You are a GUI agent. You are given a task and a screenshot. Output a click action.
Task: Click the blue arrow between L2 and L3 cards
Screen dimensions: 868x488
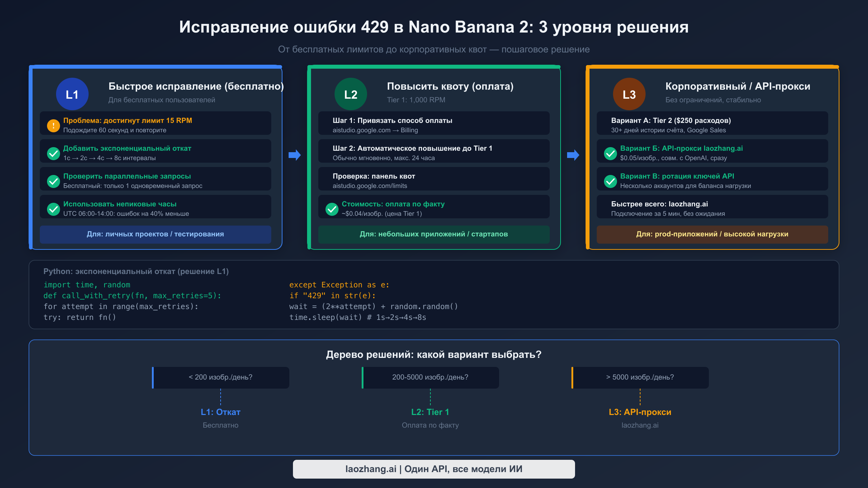pos(573,155)
